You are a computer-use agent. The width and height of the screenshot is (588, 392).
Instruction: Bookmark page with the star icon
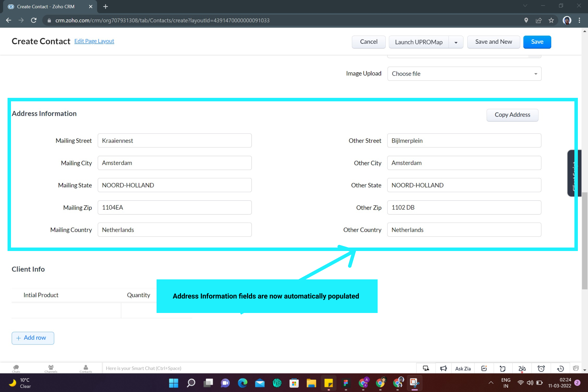coord(551,20)
